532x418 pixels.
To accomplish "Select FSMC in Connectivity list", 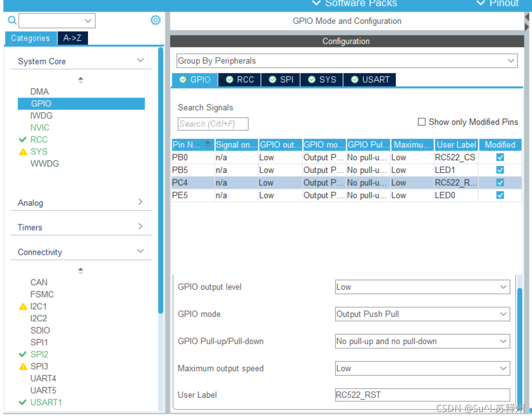I will (42, 294).
